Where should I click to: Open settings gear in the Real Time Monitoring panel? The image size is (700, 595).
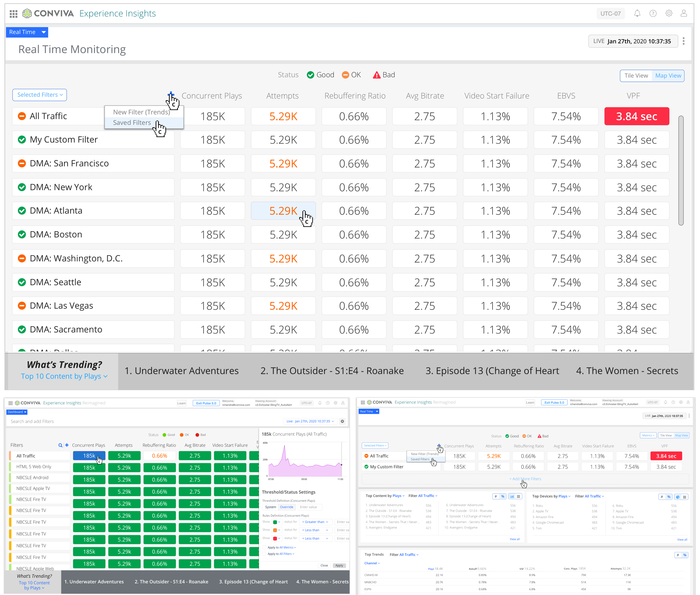pos(669,14)
